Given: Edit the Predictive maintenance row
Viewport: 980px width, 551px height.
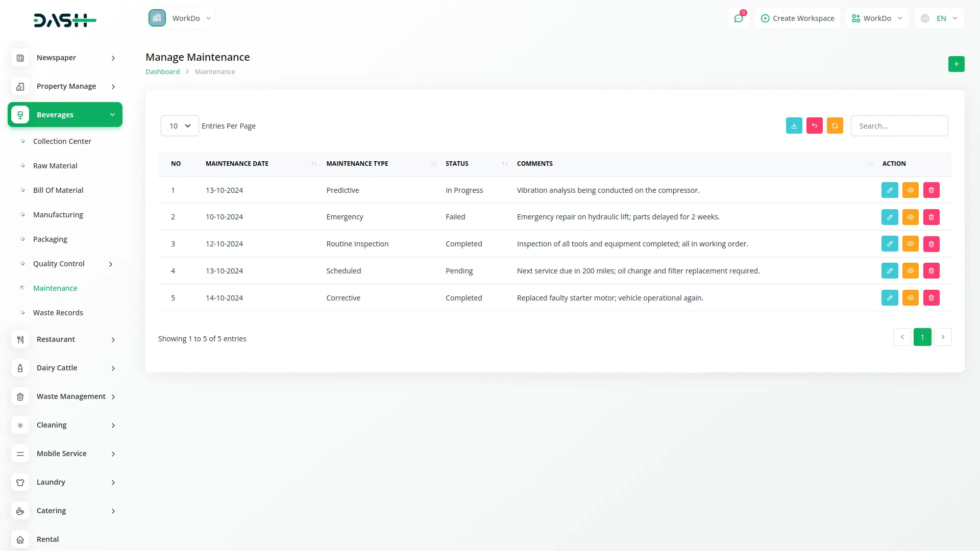Looking at the screenshot, I should point(889,190).
